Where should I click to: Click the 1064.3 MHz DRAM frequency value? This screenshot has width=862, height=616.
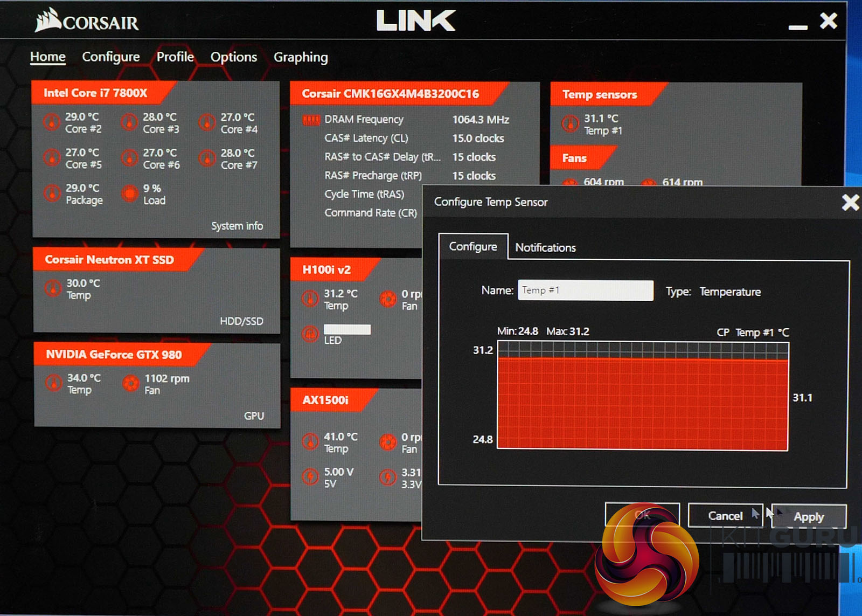point(481,120)
